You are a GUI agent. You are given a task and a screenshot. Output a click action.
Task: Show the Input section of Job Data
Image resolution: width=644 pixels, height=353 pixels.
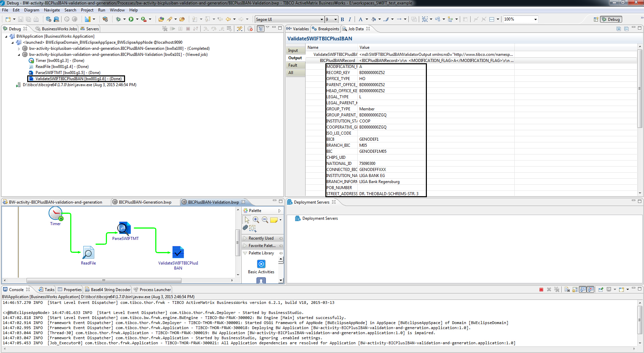[295, 50]
